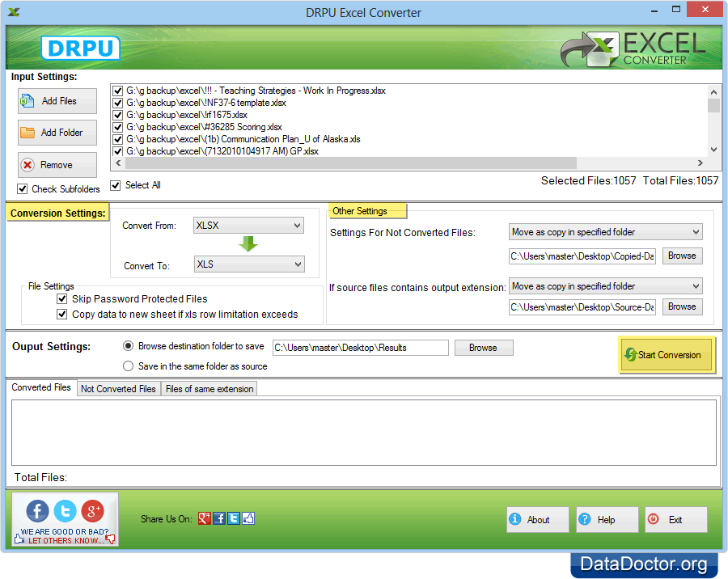Screen dimensions: 728x579
Task: Click the Excel Converter logo graphic
Action: click(x=633, y=49)
